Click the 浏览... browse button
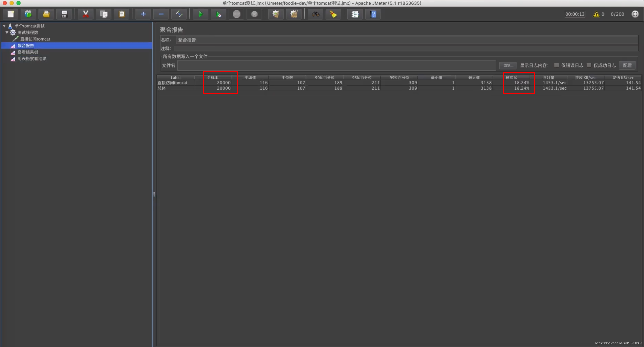Image resolution: width=644 pixels, height=347 pixels. [x=508, y=65]
